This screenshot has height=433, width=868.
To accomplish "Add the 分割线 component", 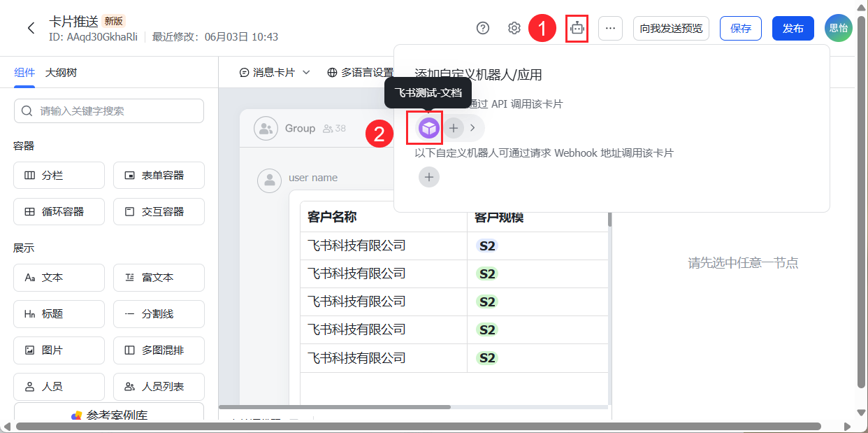I will (159, 314).
